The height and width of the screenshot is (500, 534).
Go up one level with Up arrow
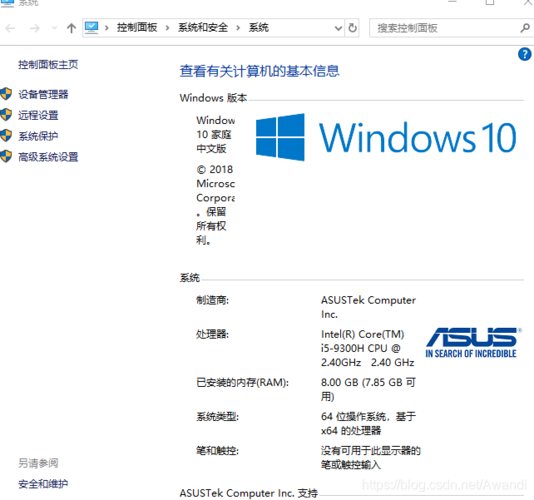pyautogui.click(x=71, y=28)
